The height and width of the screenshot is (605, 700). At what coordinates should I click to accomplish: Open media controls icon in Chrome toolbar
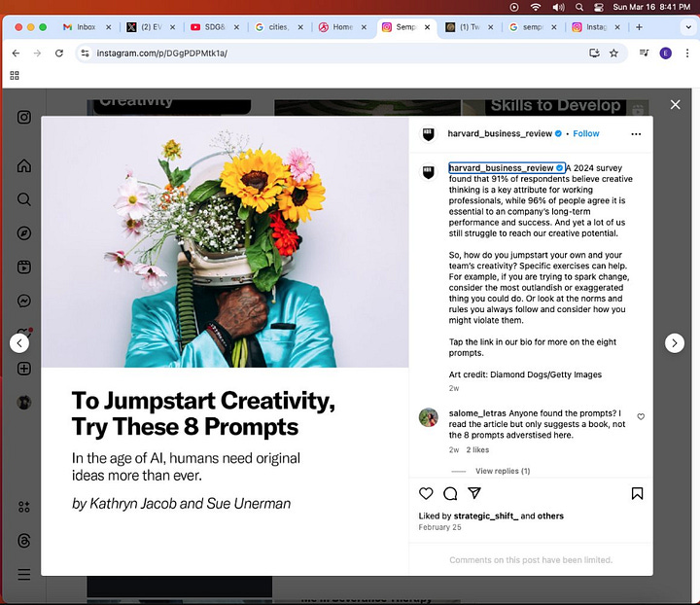(x=644, y=53)
